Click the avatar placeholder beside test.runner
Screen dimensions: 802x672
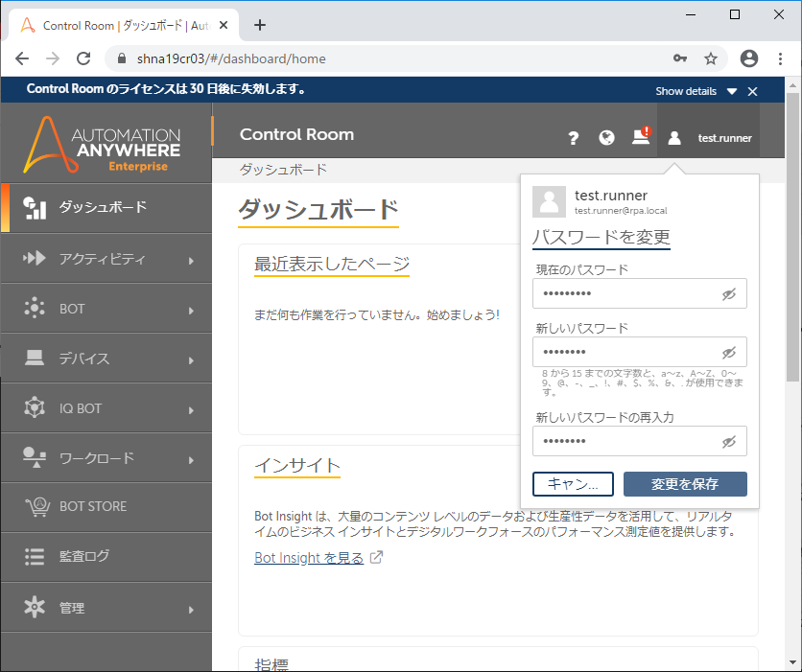coord(549,202)
